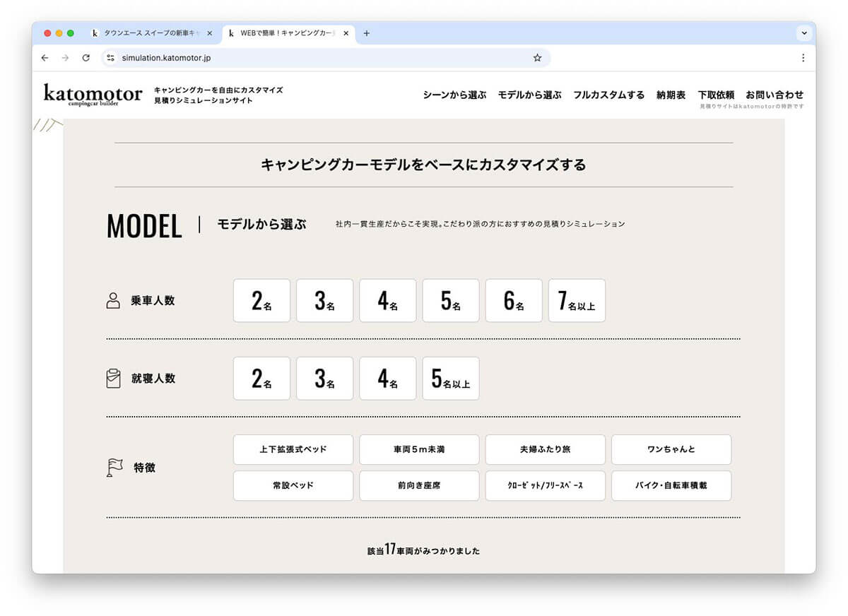This screenshot has height=616, width=848.
Task: Click the browser back arrow
Action: [x=45, y=58]
